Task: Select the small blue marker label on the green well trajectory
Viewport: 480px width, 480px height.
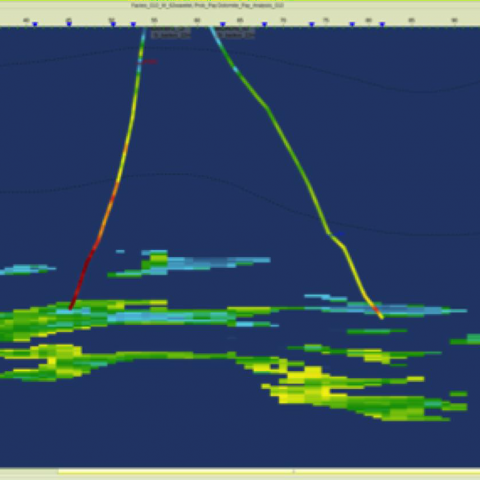Action: click(339, 234)
